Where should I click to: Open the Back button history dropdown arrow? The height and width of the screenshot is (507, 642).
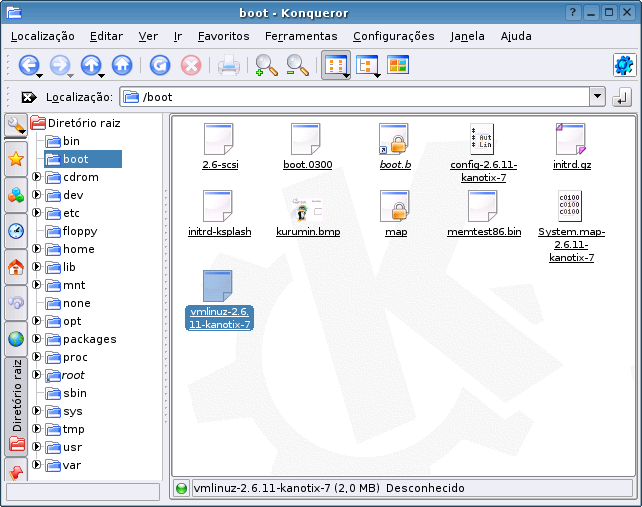click(39, 76)
